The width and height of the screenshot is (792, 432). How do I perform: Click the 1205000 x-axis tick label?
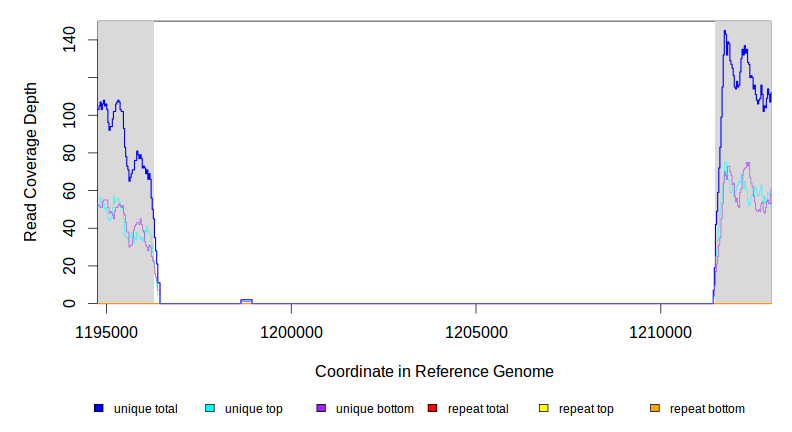(x=475, y=329)
